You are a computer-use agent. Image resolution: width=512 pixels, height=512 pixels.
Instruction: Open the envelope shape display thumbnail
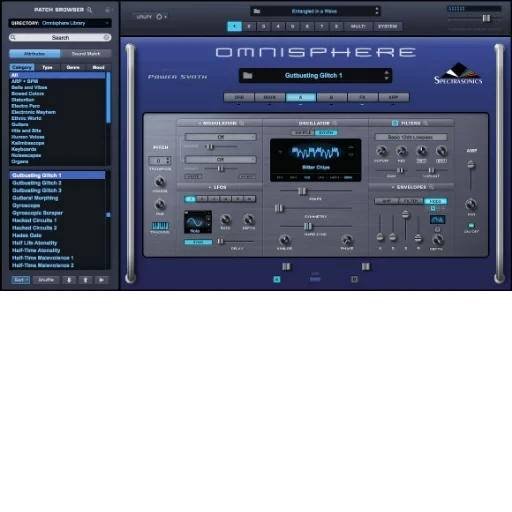[x=437, y=219]
